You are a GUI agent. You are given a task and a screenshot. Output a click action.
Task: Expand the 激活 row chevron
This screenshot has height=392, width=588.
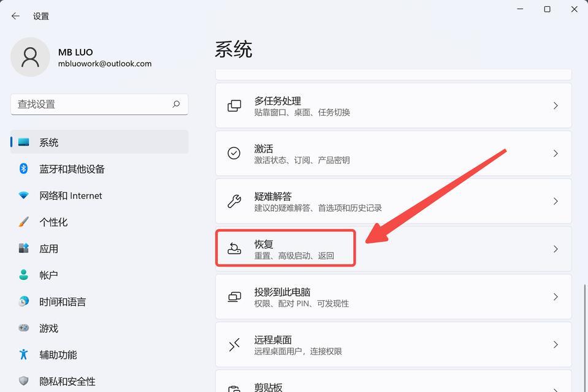point(556,153)
